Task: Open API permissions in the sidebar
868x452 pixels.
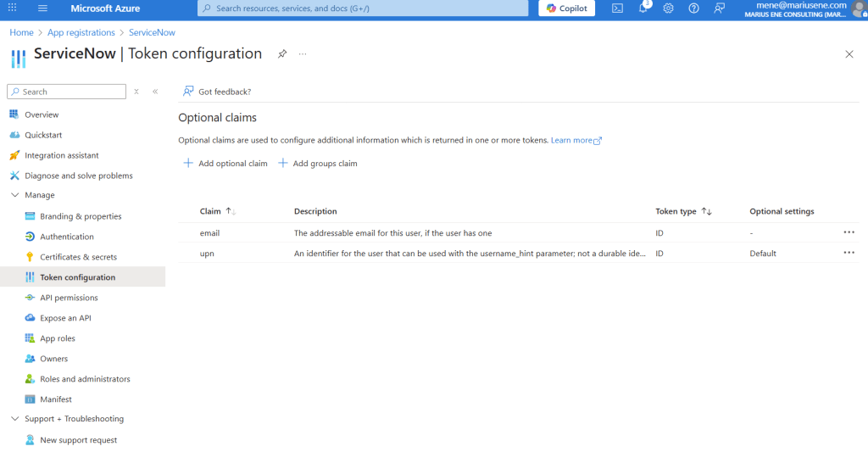Action: pyautogui.click(x=69, y=298)
